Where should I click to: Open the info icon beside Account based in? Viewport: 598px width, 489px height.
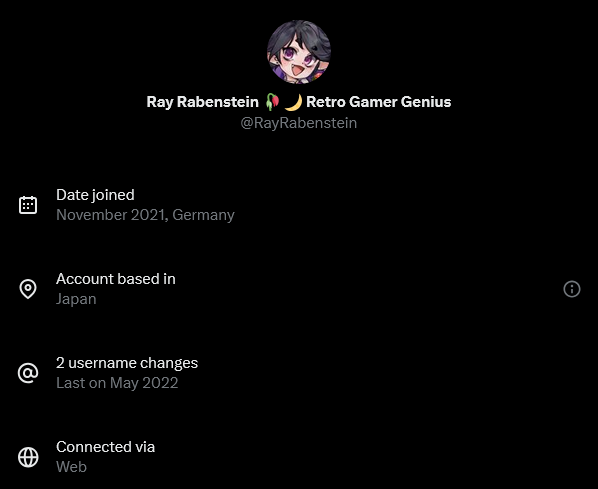coord(572,289)
